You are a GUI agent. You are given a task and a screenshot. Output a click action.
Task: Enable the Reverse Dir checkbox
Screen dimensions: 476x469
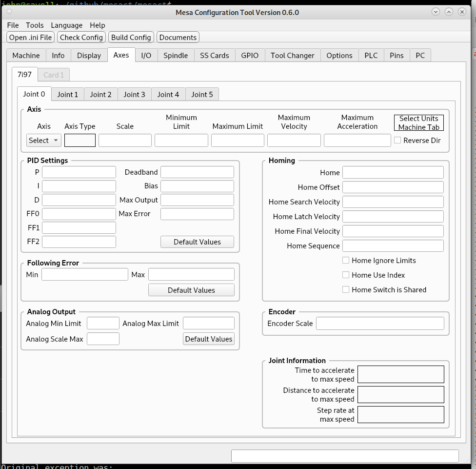(x=417, y=141)
